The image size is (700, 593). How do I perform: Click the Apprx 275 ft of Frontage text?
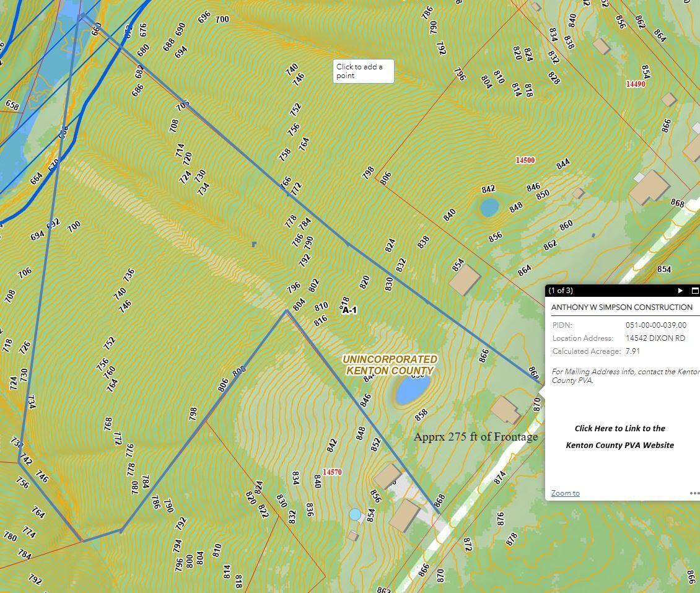click(476, 437)
